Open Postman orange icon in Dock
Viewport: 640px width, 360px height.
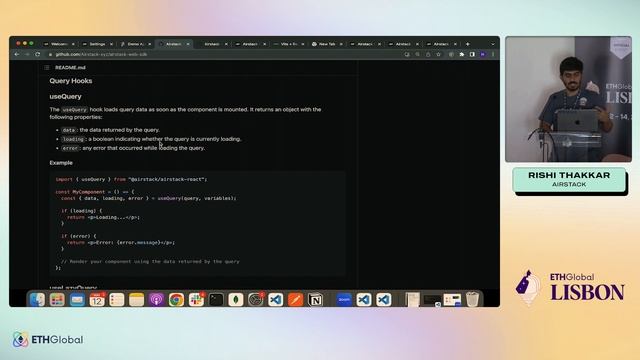coord(296,300)
